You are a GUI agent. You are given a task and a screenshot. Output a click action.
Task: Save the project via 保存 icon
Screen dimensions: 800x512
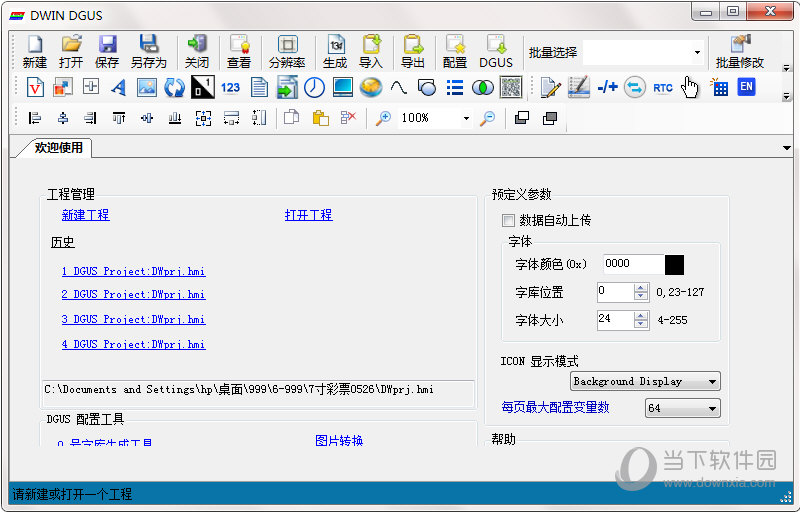tap(107, 52)
